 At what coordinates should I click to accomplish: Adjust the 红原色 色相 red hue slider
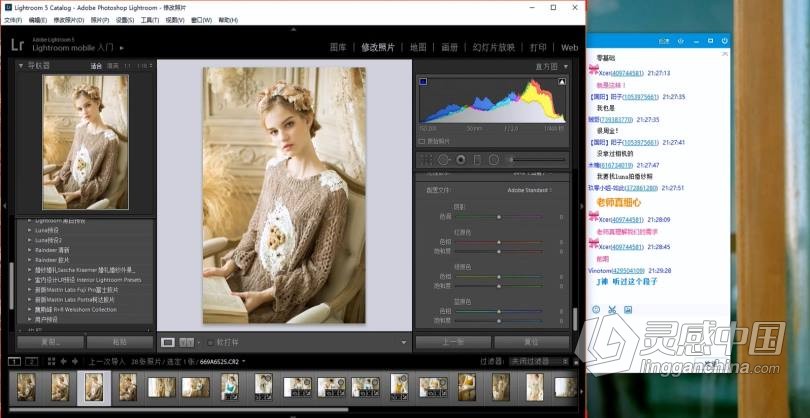point(499,242)
